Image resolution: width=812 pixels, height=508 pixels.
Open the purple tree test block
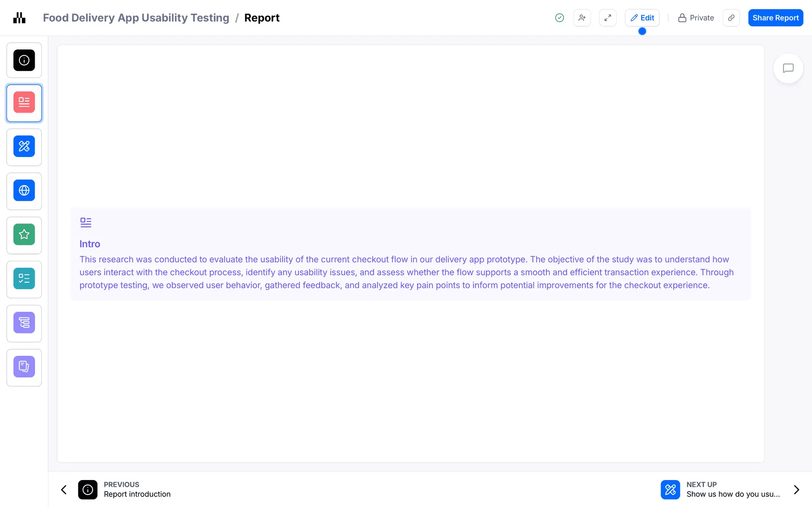24,323
